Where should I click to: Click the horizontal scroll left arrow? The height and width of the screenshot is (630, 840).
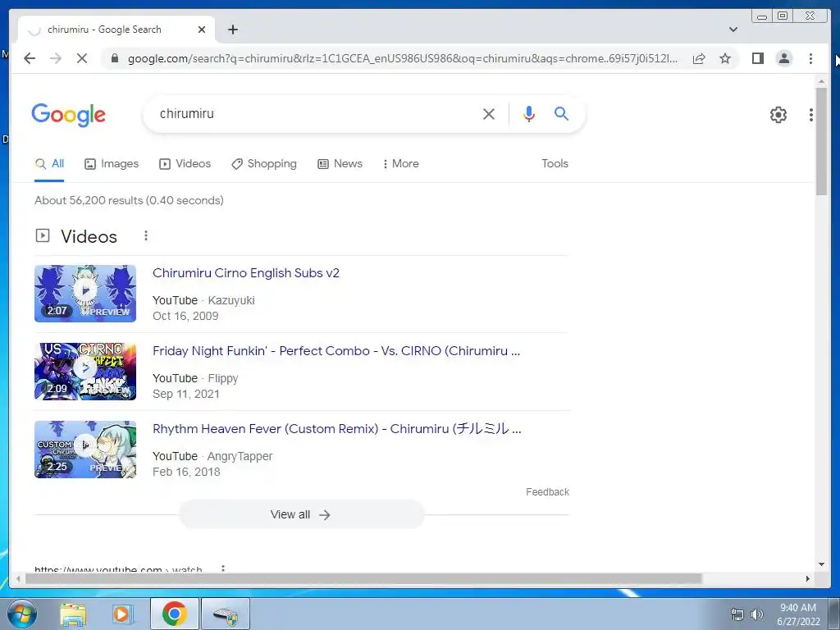[19, 578]
